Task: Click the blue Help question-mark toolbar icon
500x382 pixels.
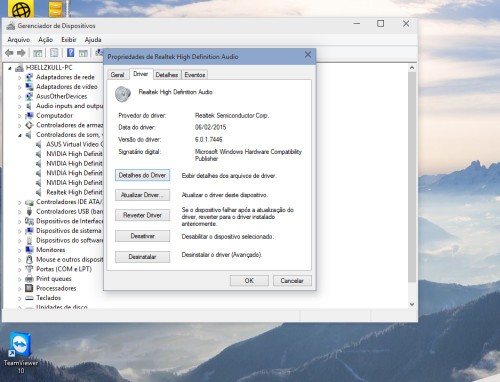Action: 71,53
